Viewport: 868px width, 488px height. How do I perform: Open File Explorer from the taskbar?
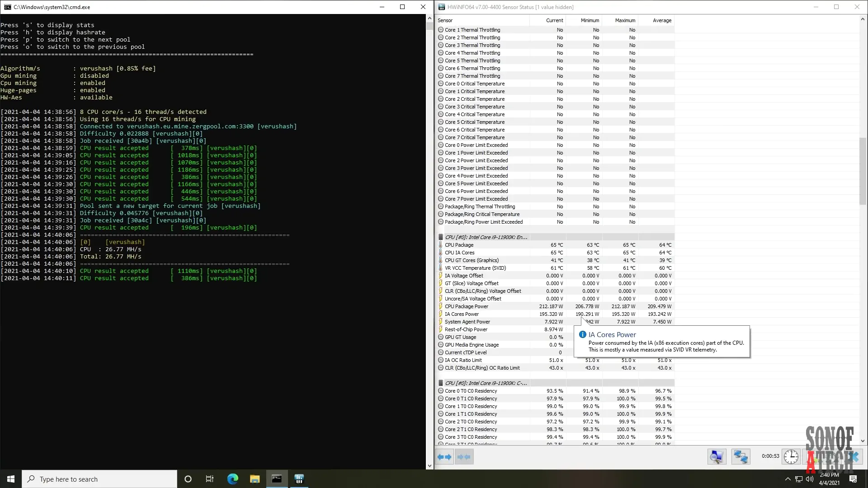coord(255,479)
